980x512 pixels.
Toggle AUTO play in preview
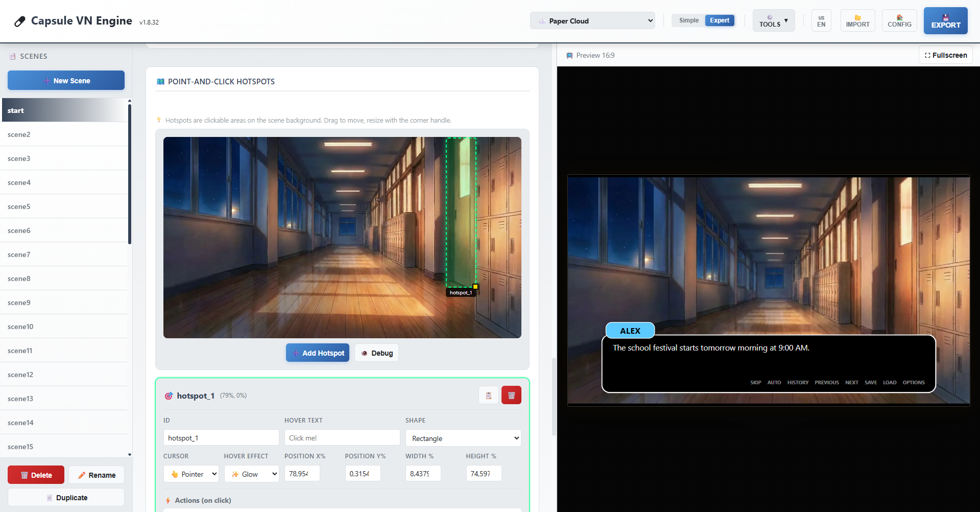tap(774, 382)
